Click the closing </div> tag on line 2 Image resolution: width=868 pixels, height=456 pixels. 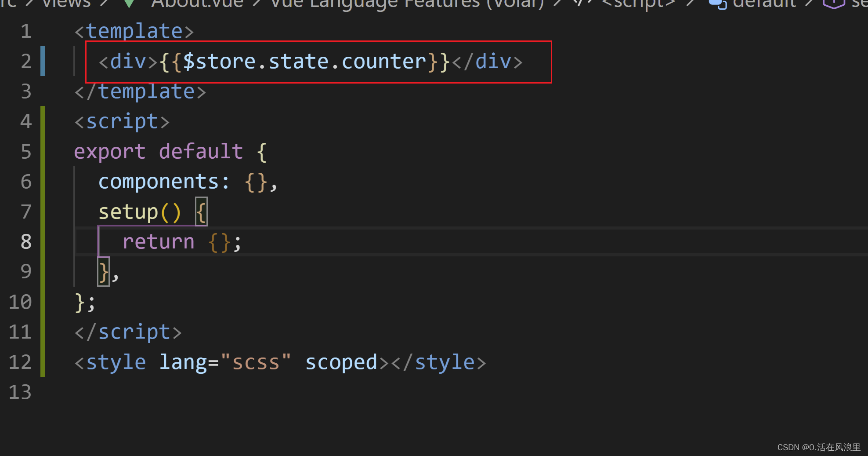[x=488, y=61]
